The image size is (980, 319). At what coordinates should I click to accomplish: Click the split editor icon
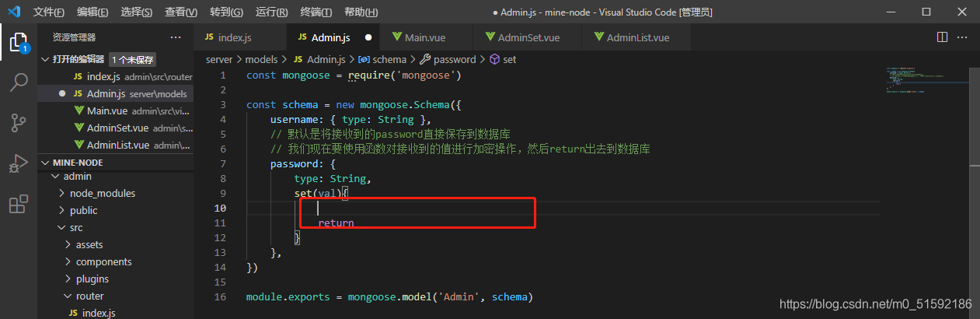coord(942,37)
